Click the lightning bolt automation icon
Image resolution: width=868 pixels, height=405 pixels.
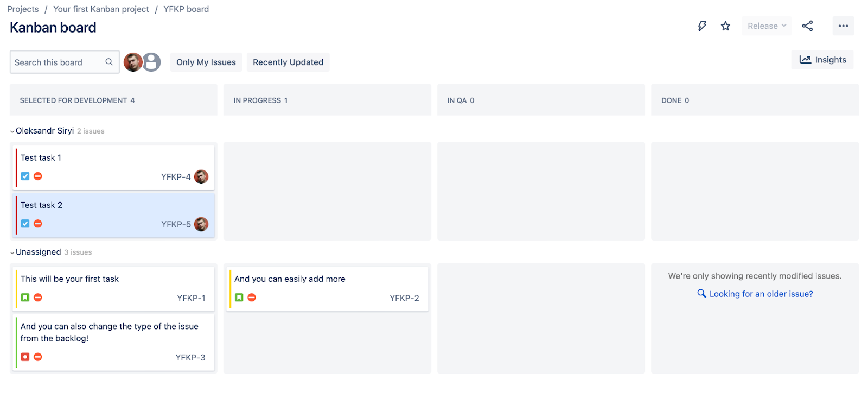pyautogui.click(x=702, y=26)
